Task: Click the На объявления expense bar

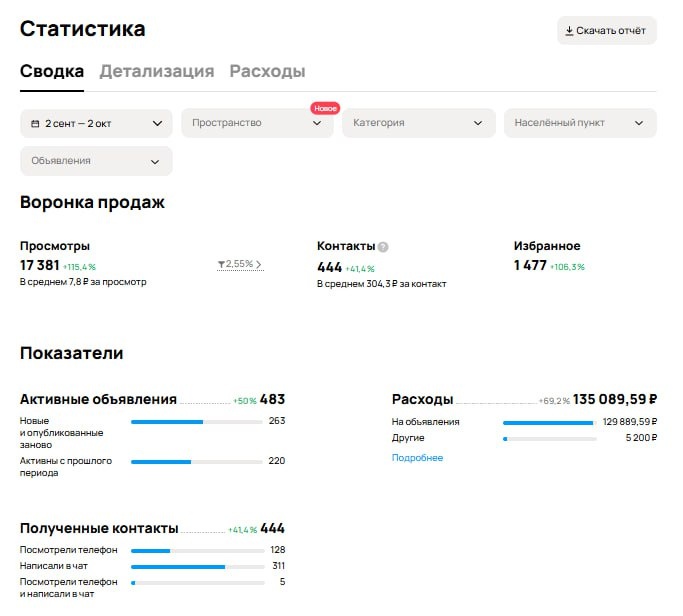Action: pyautogui.click(x=550, y=423)
